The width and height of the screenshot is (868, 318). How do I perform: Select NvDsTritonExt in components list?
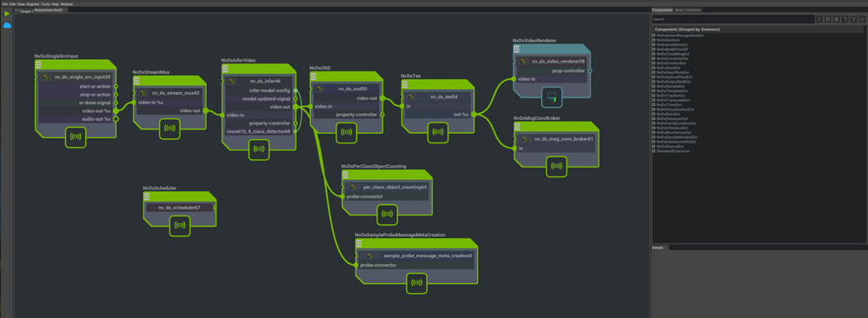point(670,105)
